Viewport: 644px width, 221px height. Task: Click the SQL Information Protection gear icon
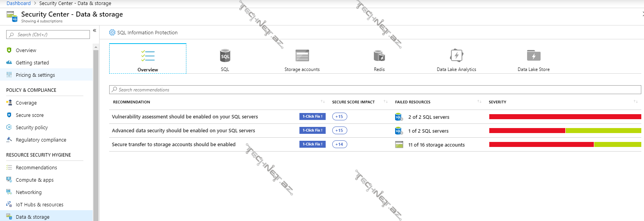pyautogui.click(x=112, y=33)
